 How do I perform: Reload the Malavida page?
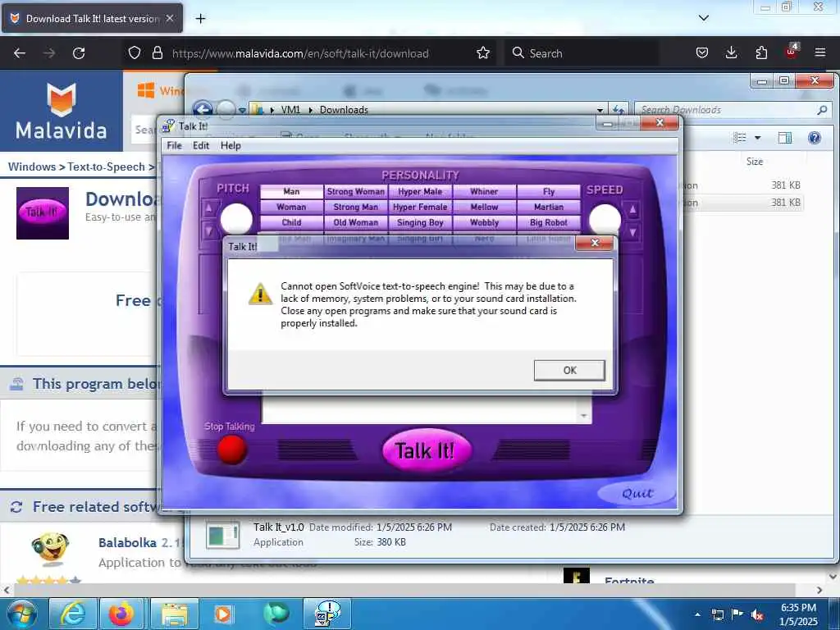click(x=79, y=53)
